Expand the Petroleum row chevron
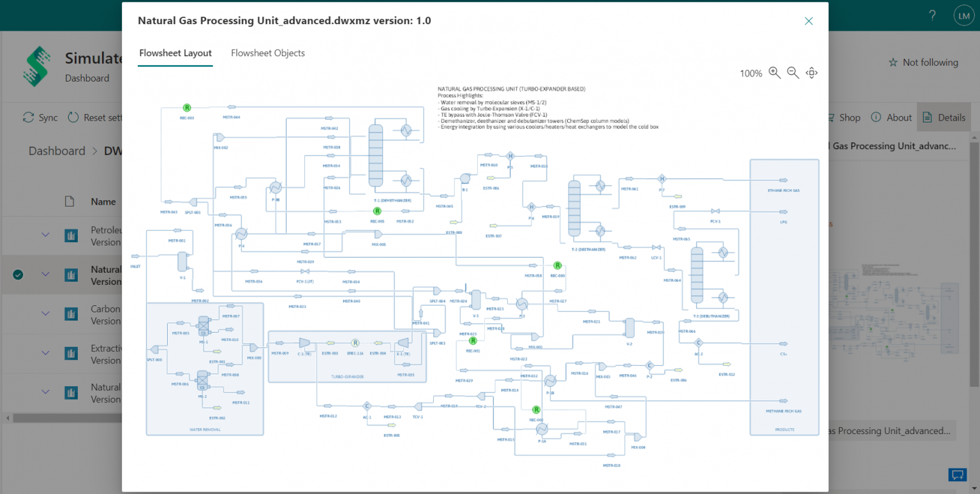 [x=45, y=235]
